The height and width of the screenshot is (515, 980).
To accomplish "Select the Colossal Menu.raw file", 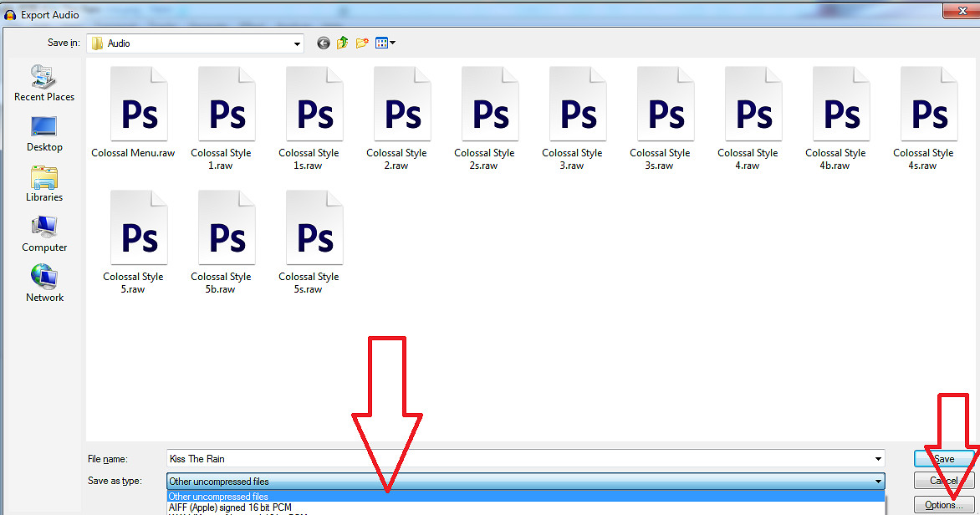I will [x=139, y=113].
